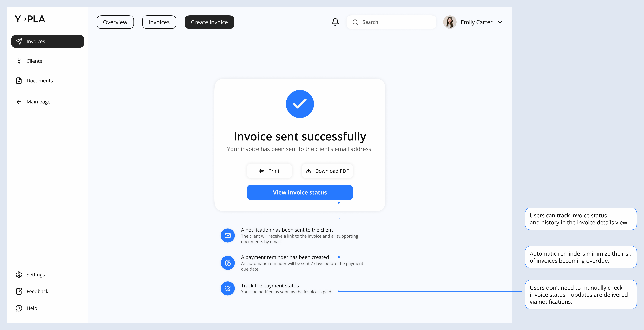The image size is (644, 330).
Task: Print the sent invoice
Action: point(269,171)
